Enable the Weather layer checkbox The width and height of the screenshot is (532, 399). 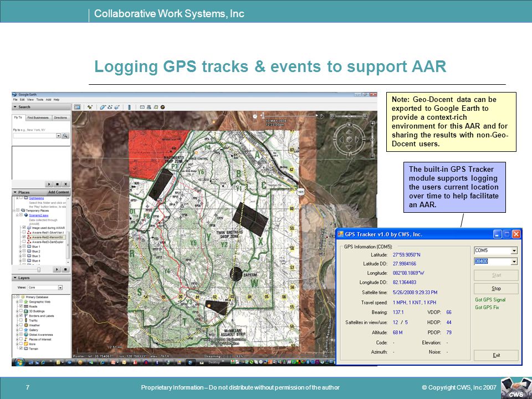point(21,325)
